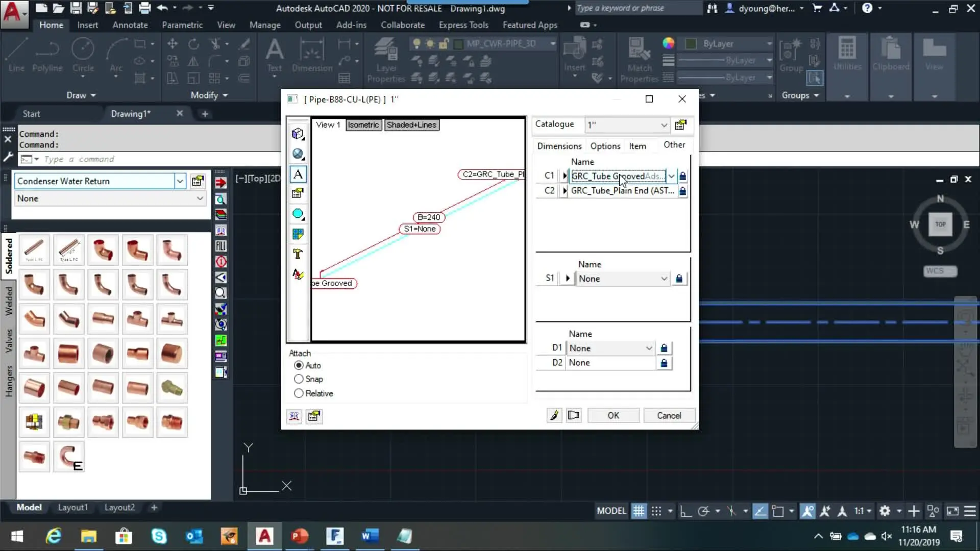Toggle the lock for connector C2
Screen dimensions: 980x551
point(682,191)
